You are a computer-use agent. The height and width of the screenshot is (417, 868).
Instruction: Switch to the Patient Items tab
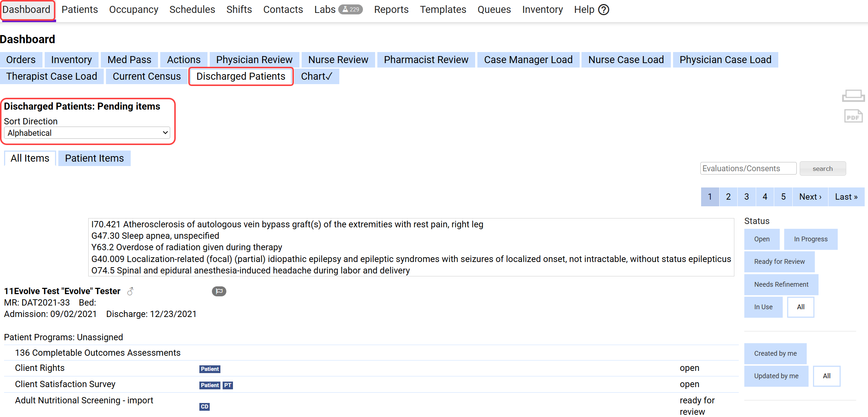(x=94, y=158)
